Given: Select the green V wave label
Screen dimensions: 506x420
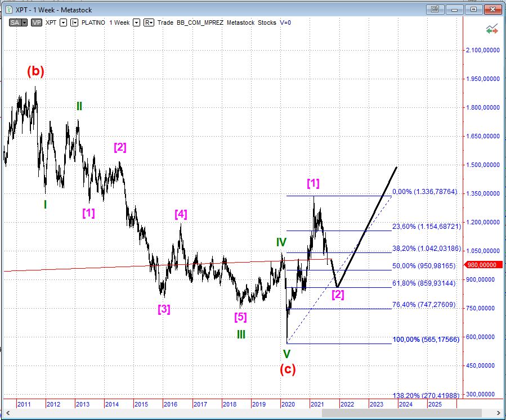Looking at the screenshot, I should point(286,354).
